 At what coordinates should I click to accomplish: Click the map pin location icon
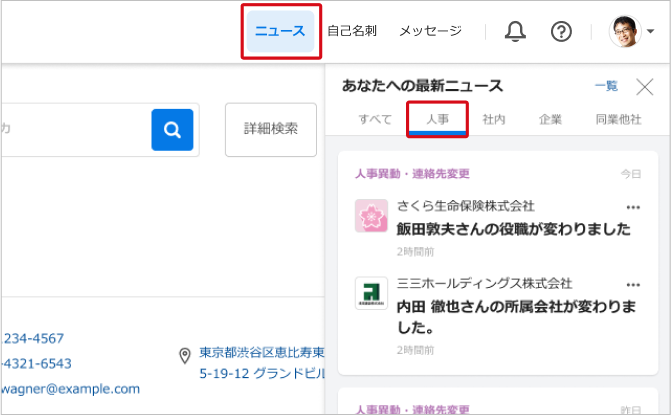point(184,356)
